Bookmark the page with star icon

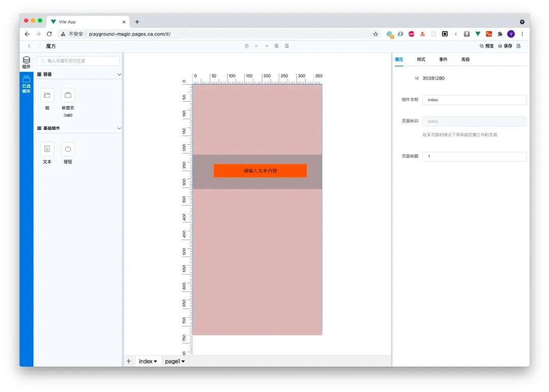click(x=375, y=34)
